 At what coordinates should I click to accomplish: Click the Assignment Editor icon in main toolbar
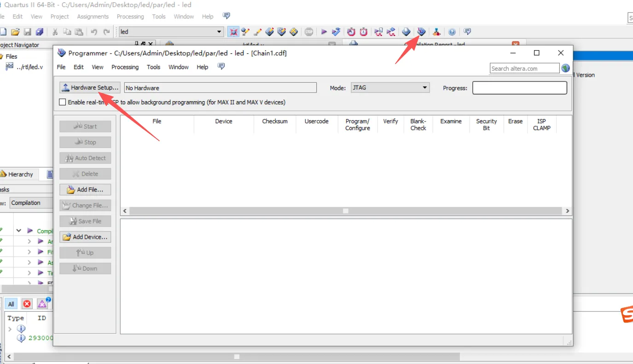[x=246, y=32]
